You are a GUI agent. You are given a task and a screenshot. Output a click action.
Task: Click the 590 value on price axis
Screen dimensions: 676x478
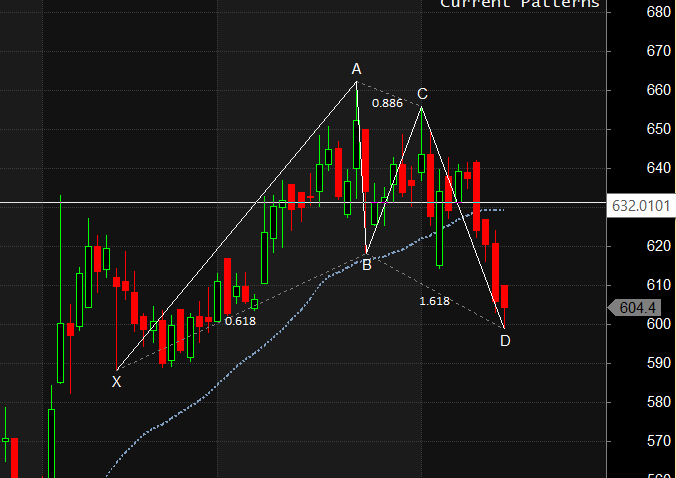[x=659, y=363]
